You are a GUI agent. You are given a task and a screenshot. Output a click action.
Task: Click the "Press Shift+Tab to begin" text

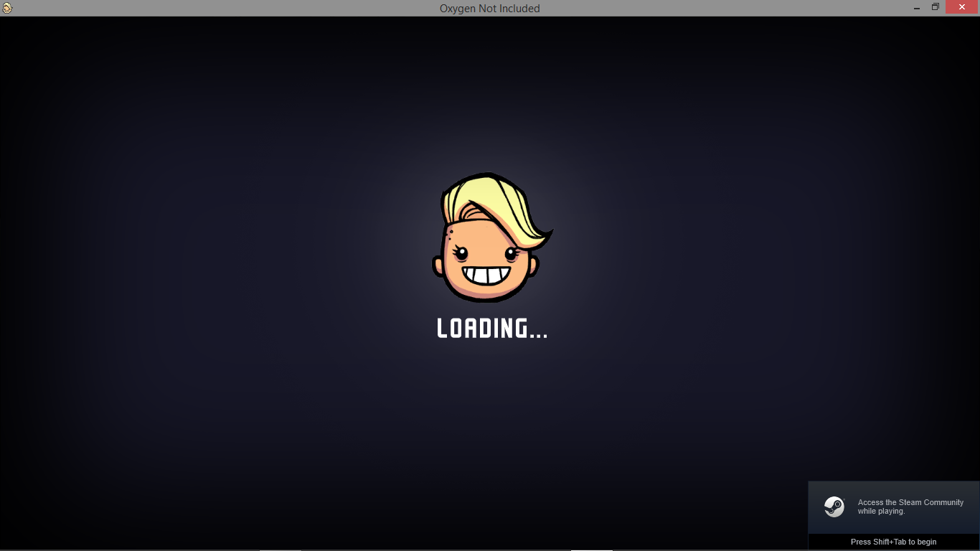pyautogui.click(x=893, y=542)
